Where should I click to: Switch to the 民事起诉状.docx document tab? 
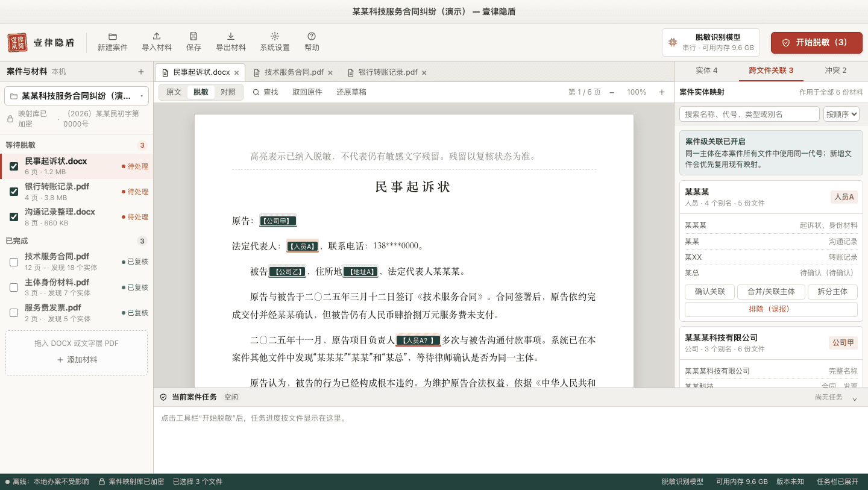201,72
